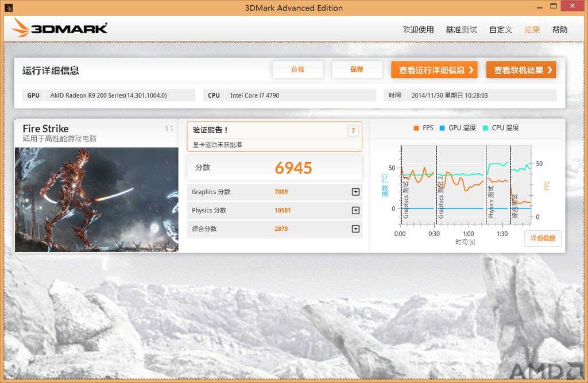This screenshot has height=383, width=588.
Task: Click the 查看运行详细信息 button
Action: [434, 70]
